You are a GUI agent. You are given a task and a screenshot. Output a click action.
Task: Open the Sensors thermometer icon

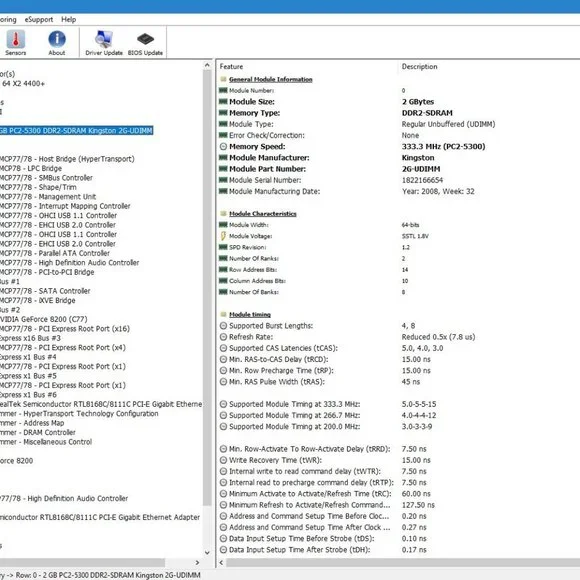pos(16,39)
